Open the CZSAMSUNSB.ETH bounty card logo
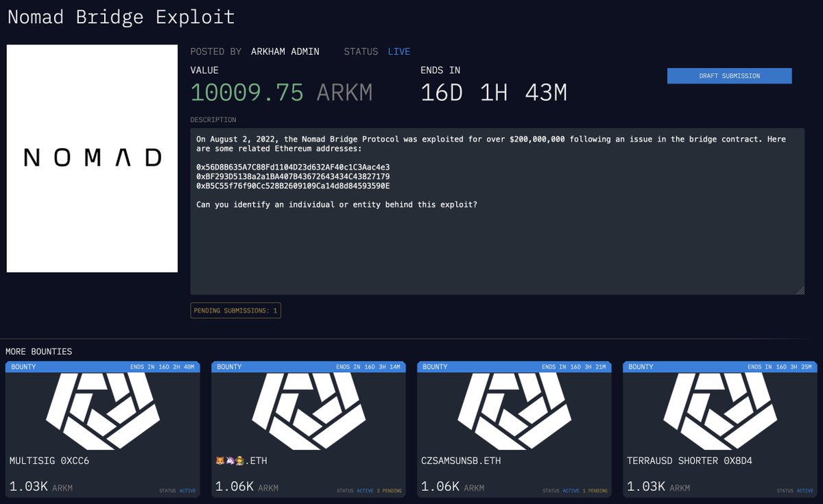The height and width of the screenshot is (504, 823). [514, 411]
